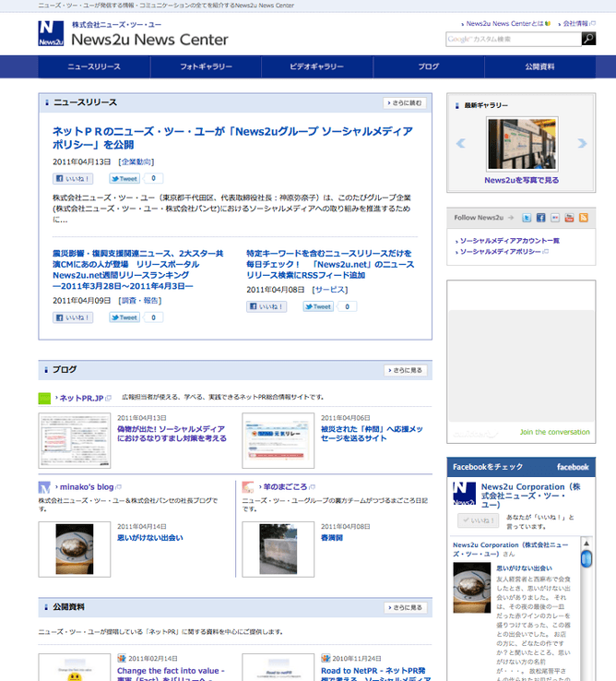Open 偽物が出た! ソーシャルメディア blog post
The height and width of the screenshot is (681, 616).
(172, 434)
